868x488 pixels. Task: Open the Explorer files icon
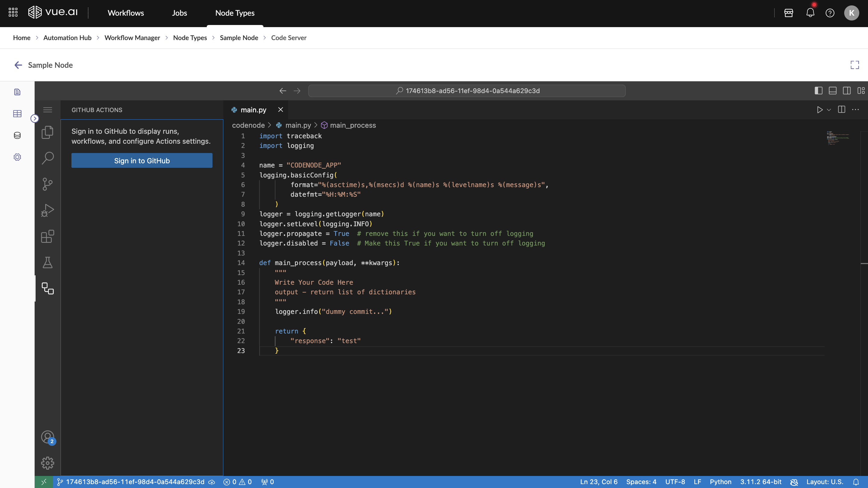pyautogui.click(x=48, y=132)
